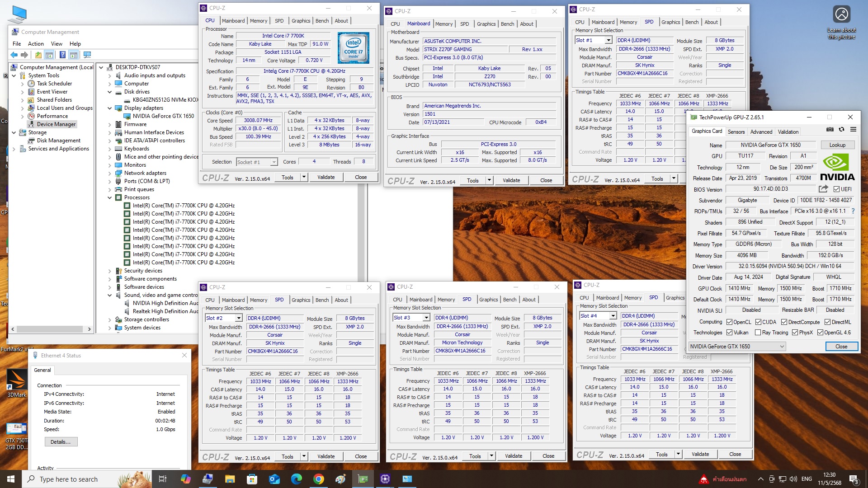This screenshot has height=488, width=868.
Task: Select NVIDIA GeForce GTX 1650 under Display adapters
Action: pos(163,116)
